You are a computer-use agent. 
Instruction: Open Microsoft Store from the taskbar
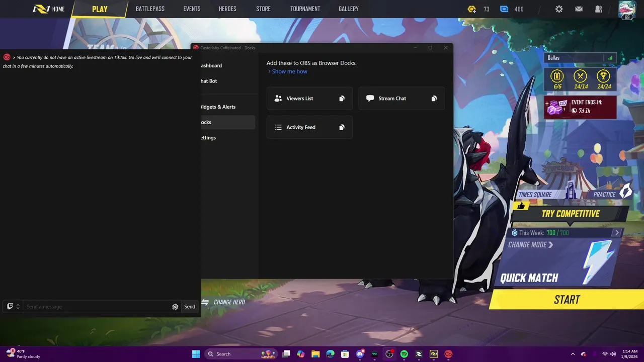(x=345, y=354)
